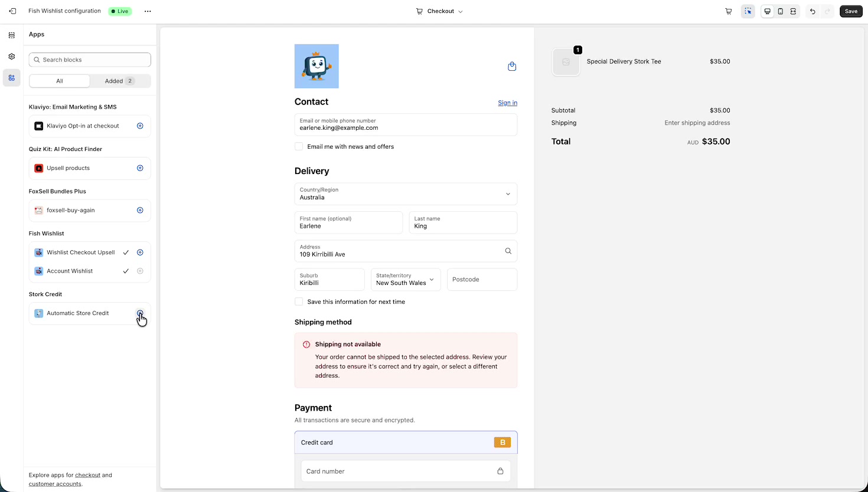Select the desktop preview icon
868x492 pixels.
tap(767, 11)
